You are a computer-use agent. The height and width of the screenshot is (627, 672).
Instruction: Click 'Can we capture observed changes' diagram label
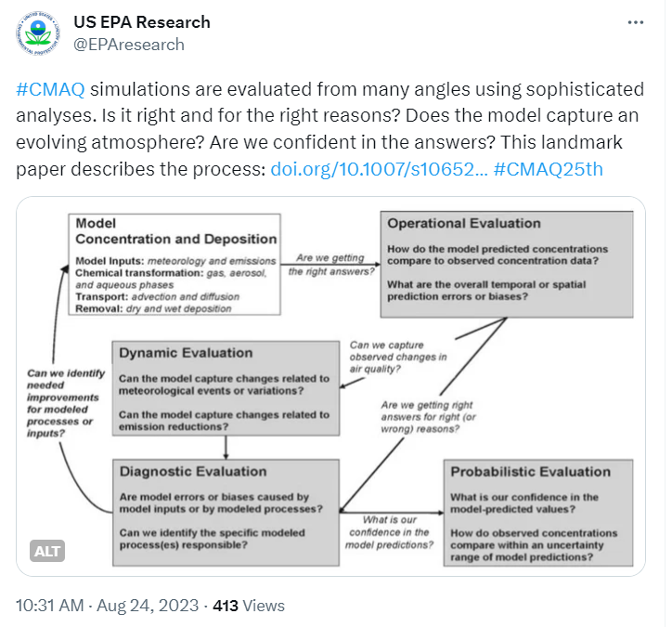397,358
